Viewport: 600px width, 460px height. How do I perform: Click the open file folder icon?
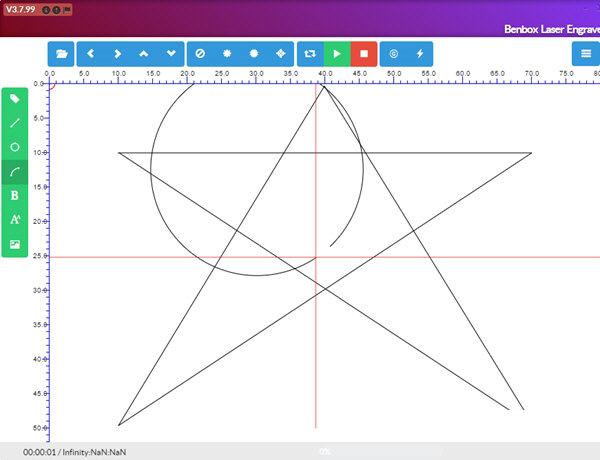click(x=62, y=53)
